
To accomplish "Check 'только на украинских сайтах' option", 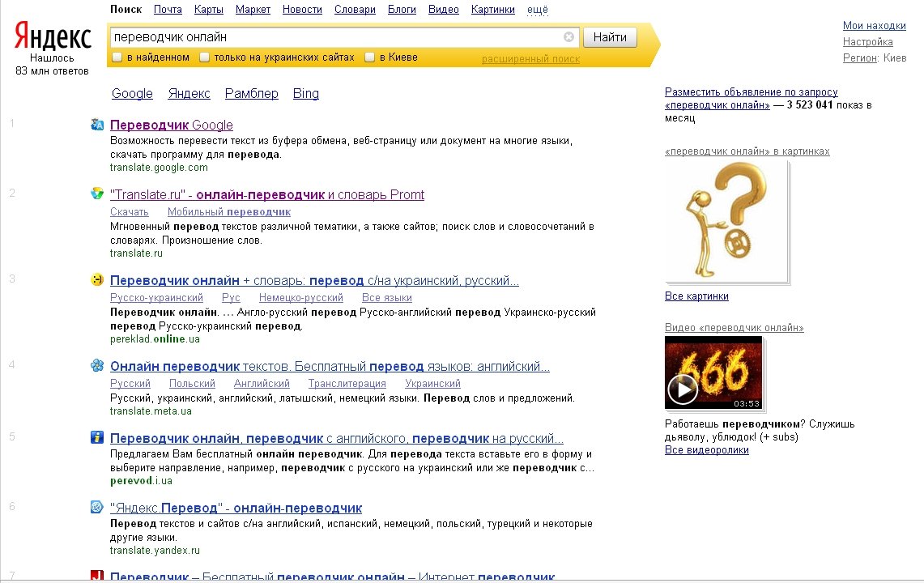I will pos(205,57).
